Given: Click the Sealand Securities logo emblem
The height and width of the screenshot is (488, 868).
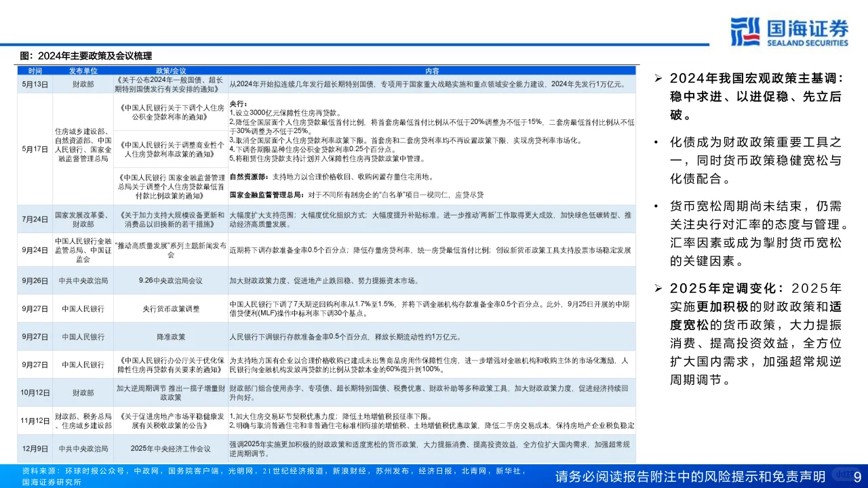Looking at the screenshot, I should 747,31.
